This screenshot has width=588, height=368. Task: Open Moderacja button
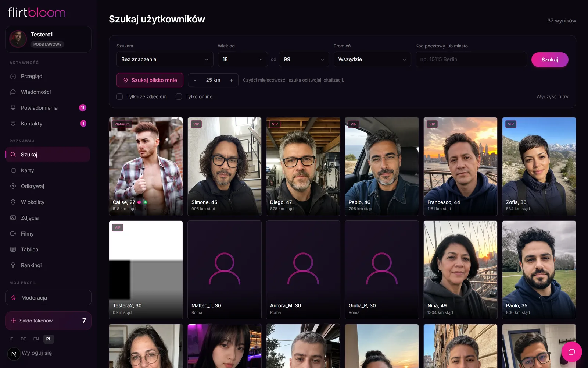[x=48, y=298]
